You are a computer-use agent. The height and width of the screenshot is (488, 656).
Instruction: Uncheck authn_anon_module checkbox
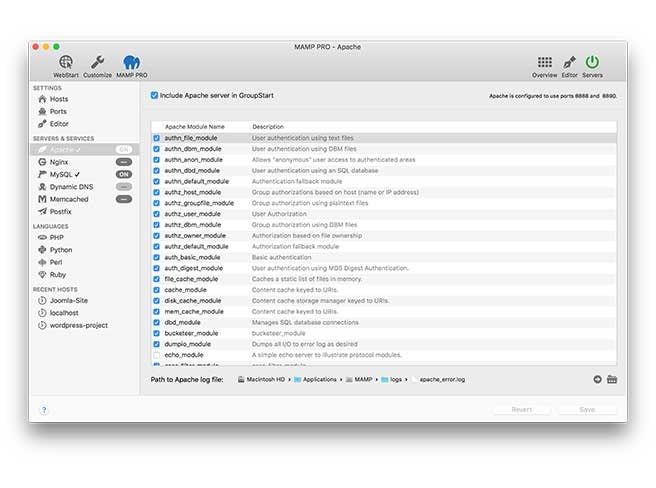coord(156,160)
